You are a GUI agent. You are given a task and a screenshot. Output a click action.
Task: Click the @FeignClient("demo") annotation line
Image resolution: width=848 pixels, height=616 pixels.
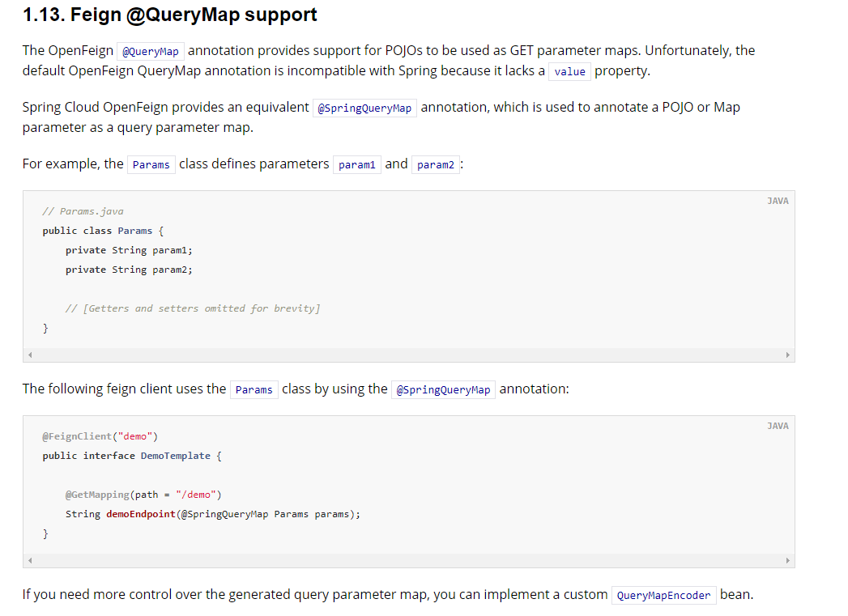click(x=100, y=435)
